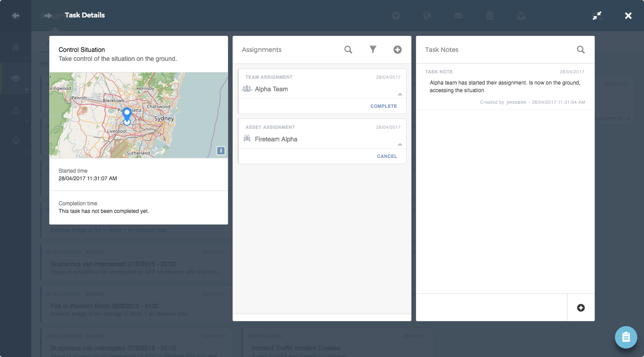Click into the new task note field
The image size is (644, 357).
click(x=491, y=307)
